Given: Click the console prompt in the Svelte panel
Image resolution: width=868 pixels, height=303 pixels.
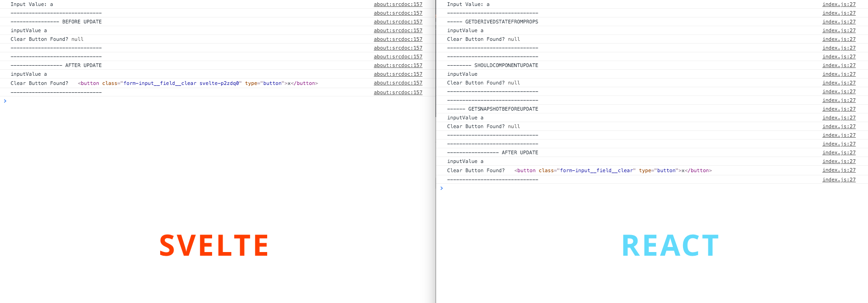Looking at the screenshot, I should 5,101.
